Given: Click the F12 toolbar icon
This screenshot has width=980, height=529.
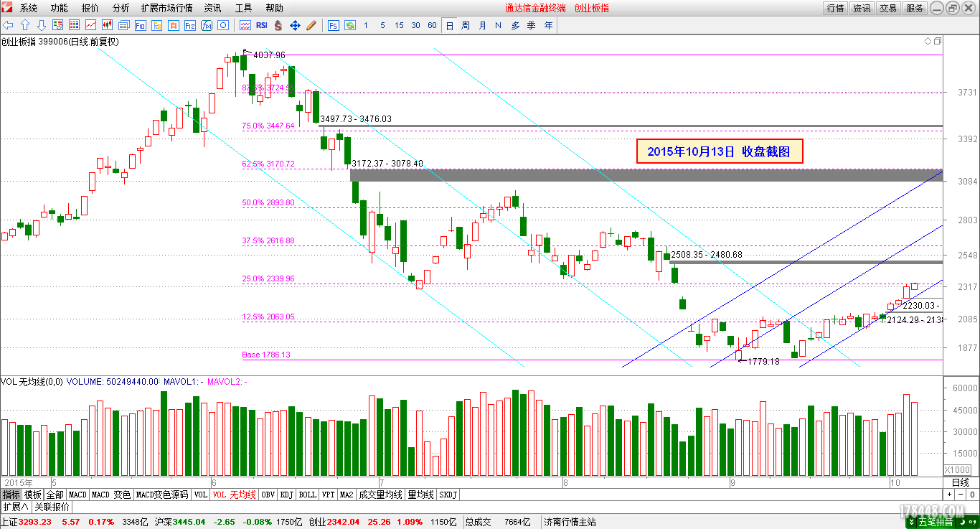Looking at the screenshot, I should point(189,25).
